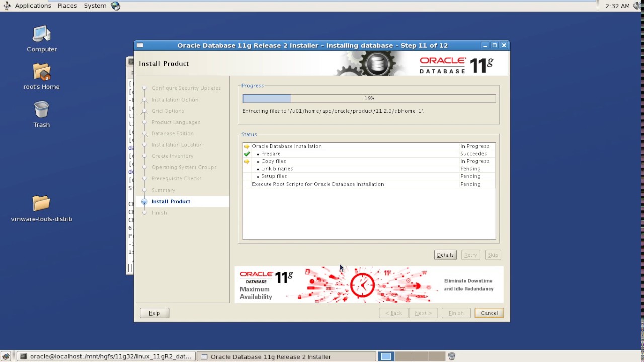Image resolution: width=644 pixels, height=362 pixels.
Task: Maximize the Oracle installer window
Action: pyautogui.click(x=495, y=45)
